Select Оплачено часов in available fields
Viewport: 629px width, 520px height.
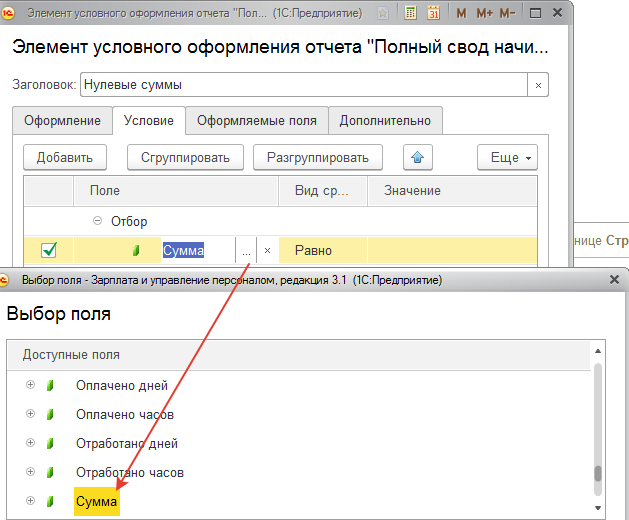(x=125, y=414)
